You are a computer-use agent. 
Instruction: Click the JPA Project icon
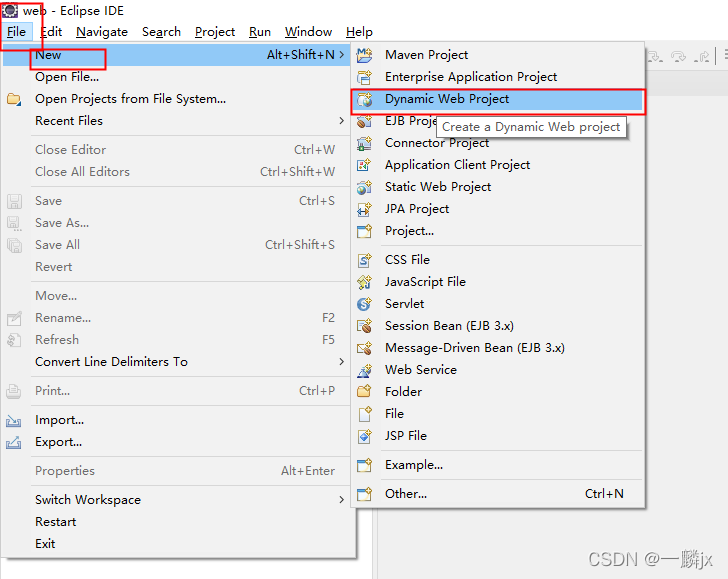pos(364,209)
